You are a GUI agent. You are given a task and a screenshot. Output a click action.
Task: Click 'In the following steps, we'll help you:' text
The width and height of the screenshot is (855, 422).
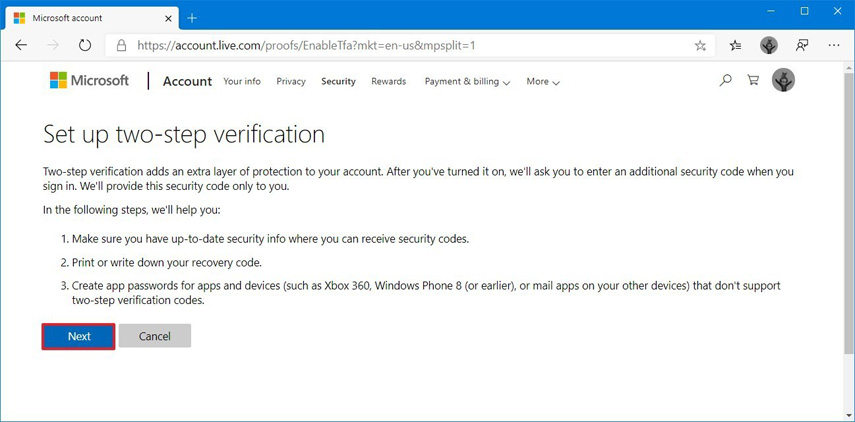coord(131,209)
